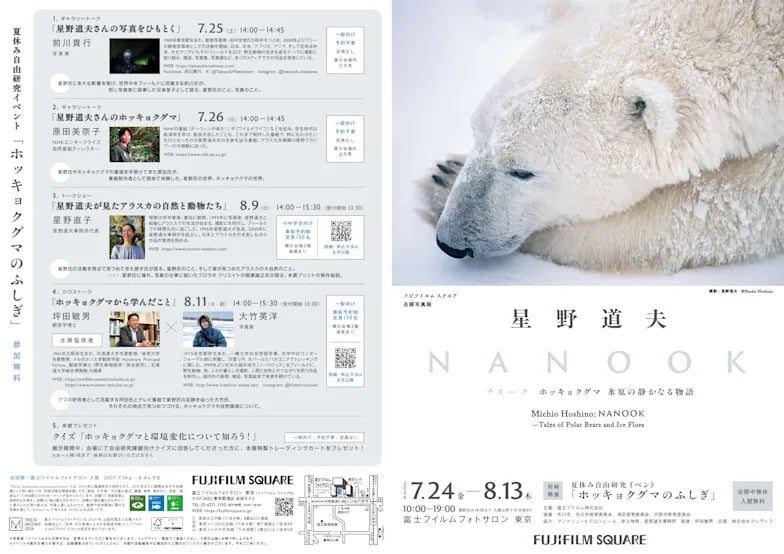
Task: Click the quiz's 一般向け・予約不要・定員なし box
Action: tap(324, 437)
